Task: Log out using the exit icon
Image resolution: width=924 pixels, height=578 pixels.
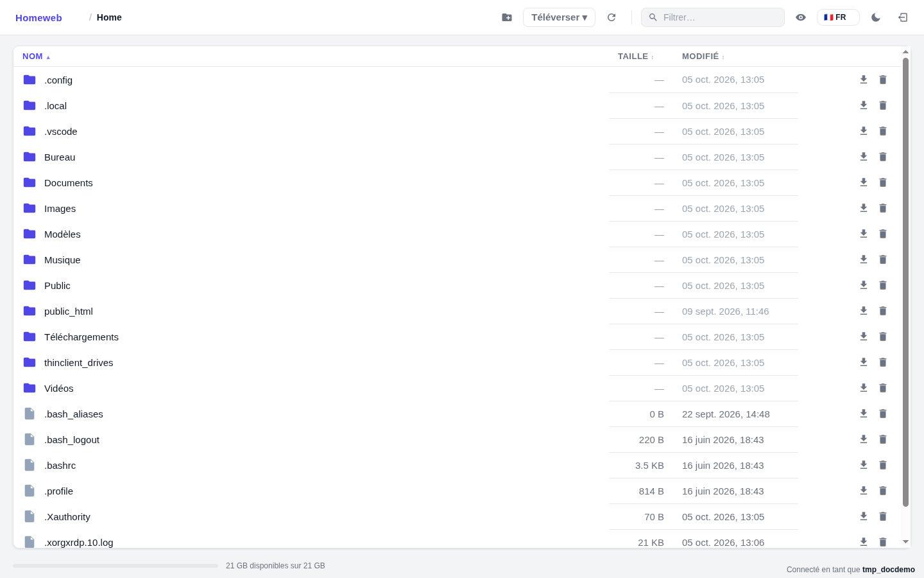Action: point(903,17)
